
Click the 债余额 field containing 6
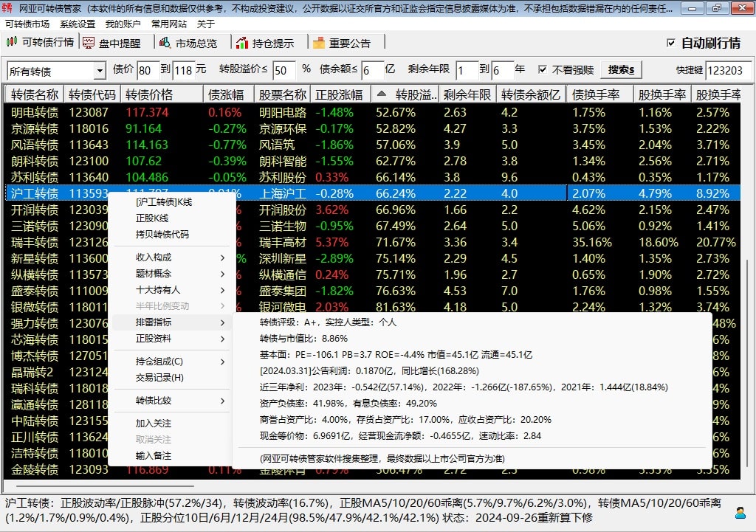373,70
